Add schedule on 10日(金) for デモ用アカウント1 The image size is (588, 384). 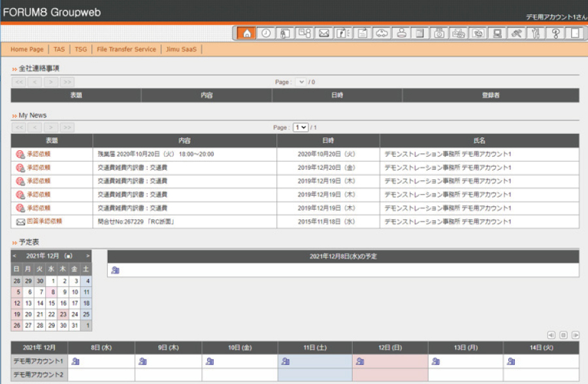(x=210, y=361)
